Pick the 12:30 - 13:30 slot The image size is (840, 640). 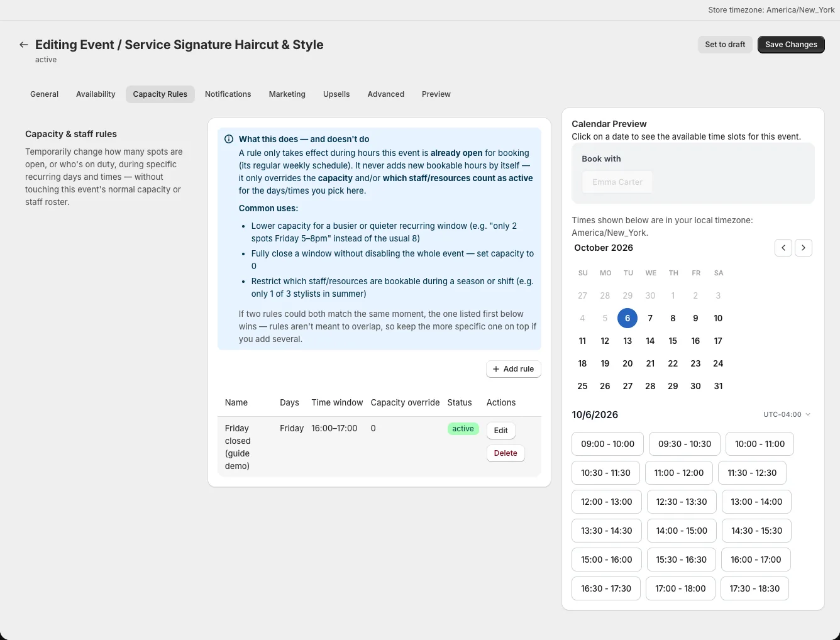coord(682,502)
